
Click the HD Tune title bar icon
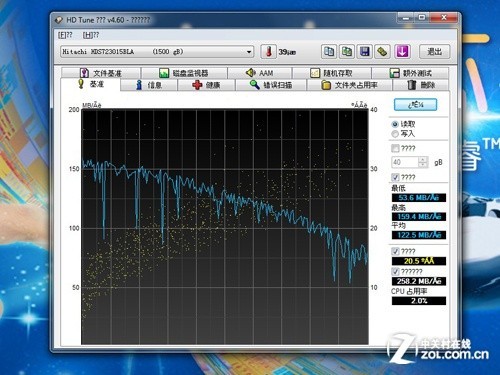click(x=59, y=20)
